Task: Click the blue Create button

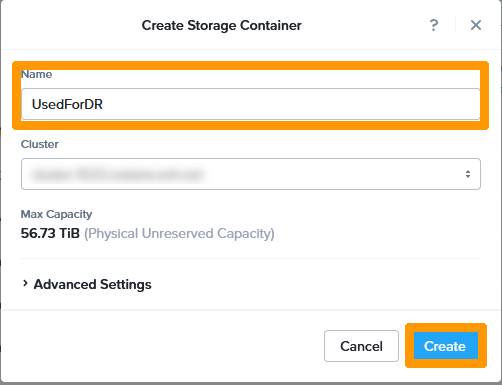Action: pos(446,346)
